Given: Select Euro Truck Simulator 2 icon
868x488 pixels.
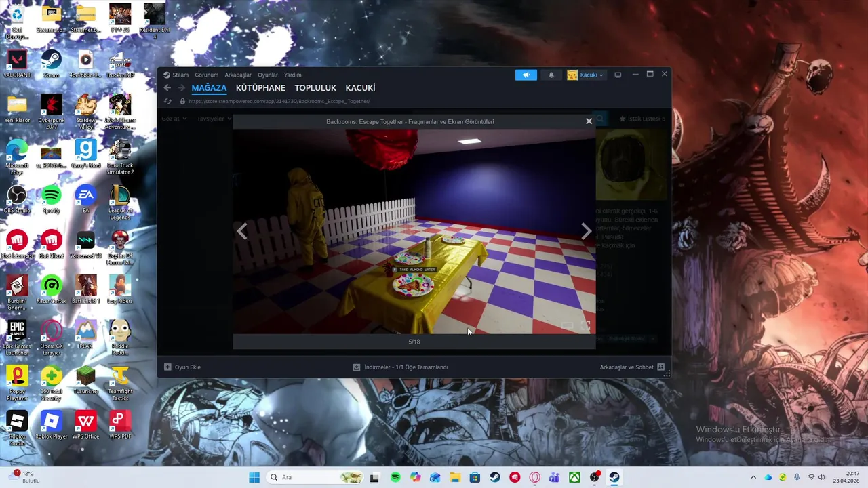Looking at the screenshot, I should coord(120,157).
